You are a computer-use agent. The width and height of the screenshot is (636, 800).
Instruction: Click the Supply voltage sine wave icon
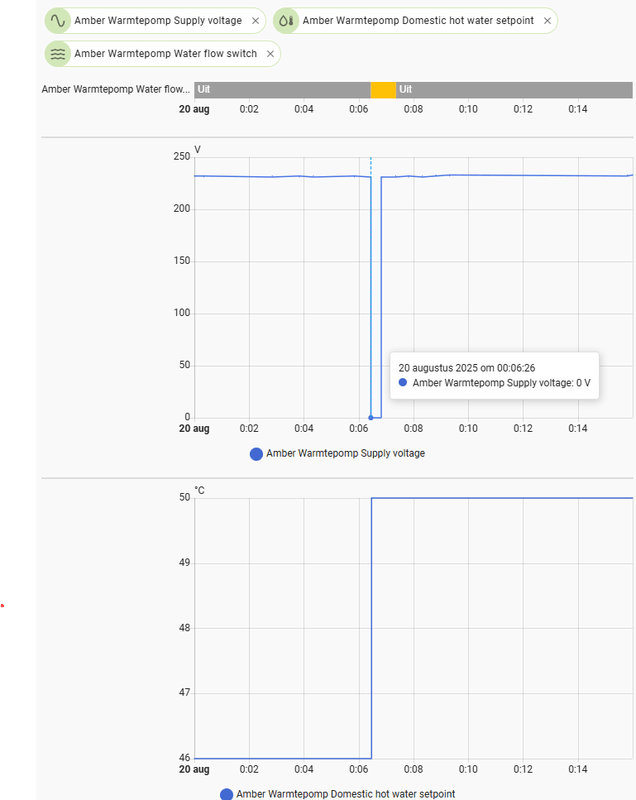58,21
